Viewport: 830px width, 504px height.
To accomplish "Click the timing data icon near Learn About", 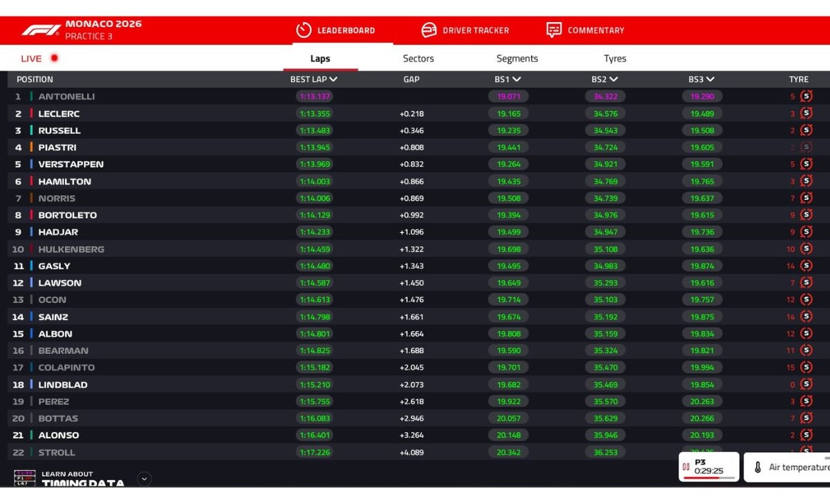I will click(x=24, y=478).
